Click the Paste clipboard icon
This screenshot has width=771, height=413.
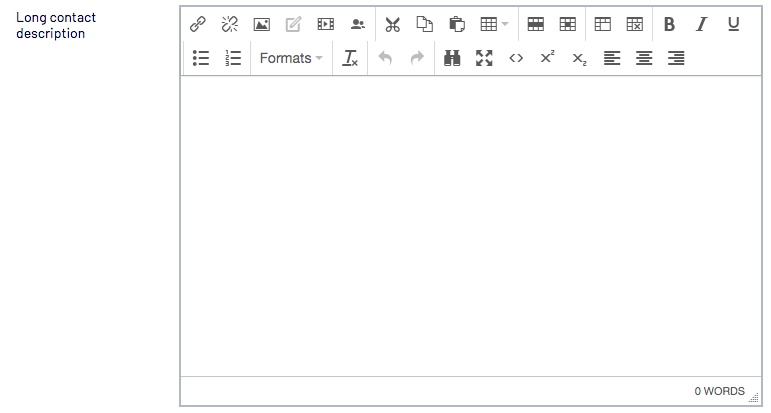[x=457, y=24]
